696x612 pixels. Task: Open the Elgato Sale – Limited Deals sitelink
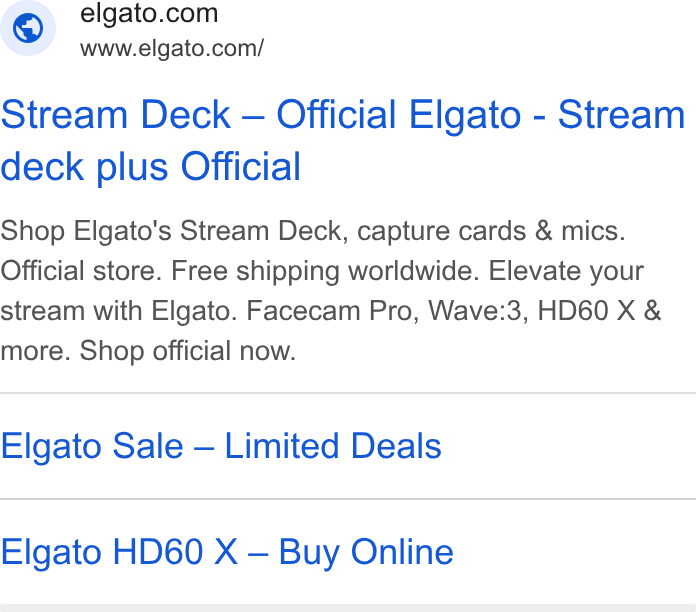click(221, 446)
